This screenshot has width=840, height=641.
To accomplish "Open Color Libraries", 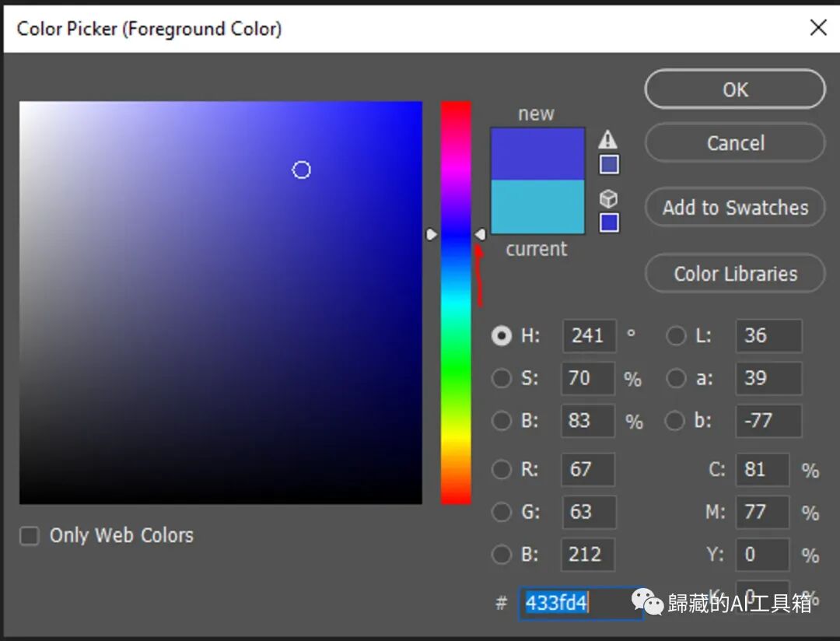I will tap(735, 274).
